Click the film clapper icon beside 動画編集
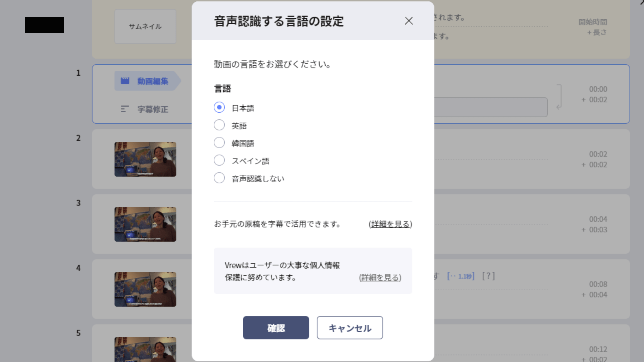This screenshot has height=362, width=644. (125, 81)
